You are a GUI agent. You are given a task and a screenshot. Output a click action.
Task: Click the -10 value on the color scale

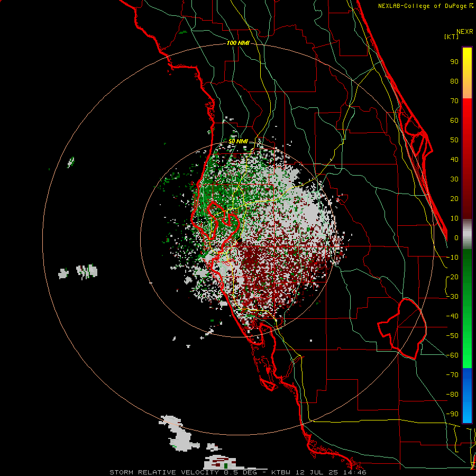click(452, 258)
